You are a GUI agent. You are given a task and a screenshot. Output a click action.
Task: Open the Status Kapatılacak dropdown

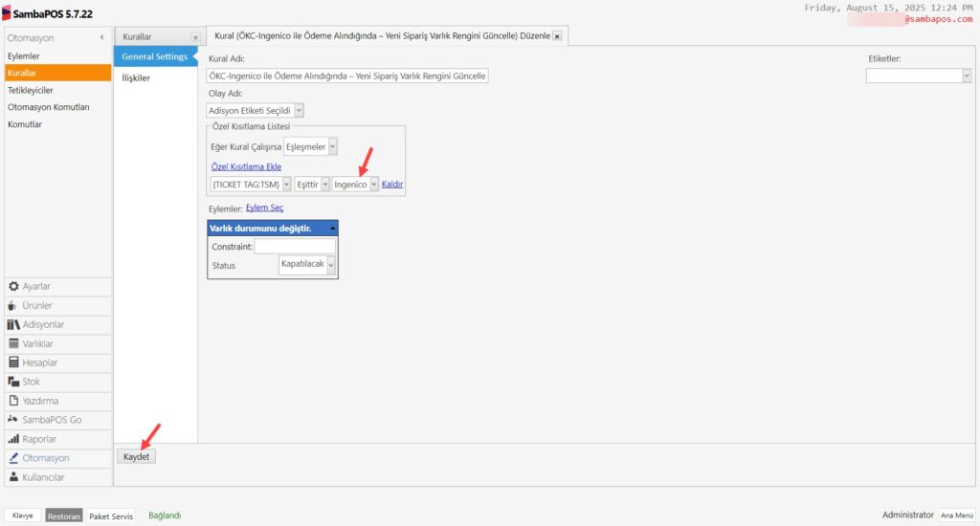331,266
